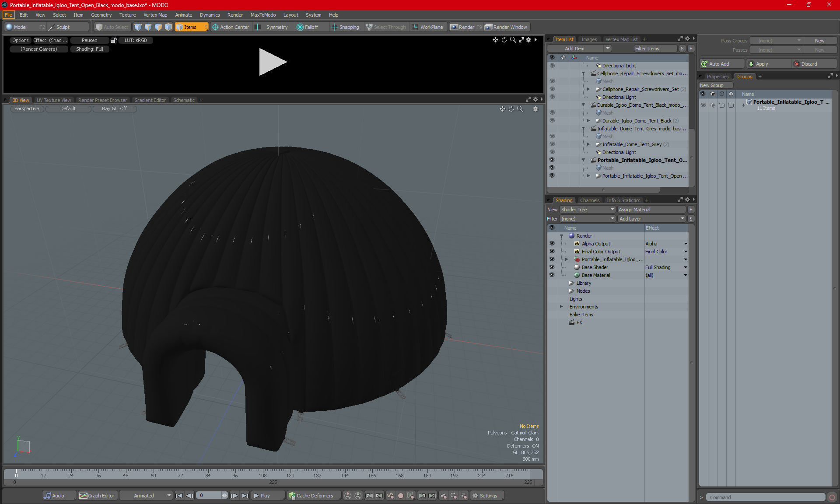840x504 pixels.
Task: Click the viewport pan/move icon in 3D view
Action: (502, 109)
